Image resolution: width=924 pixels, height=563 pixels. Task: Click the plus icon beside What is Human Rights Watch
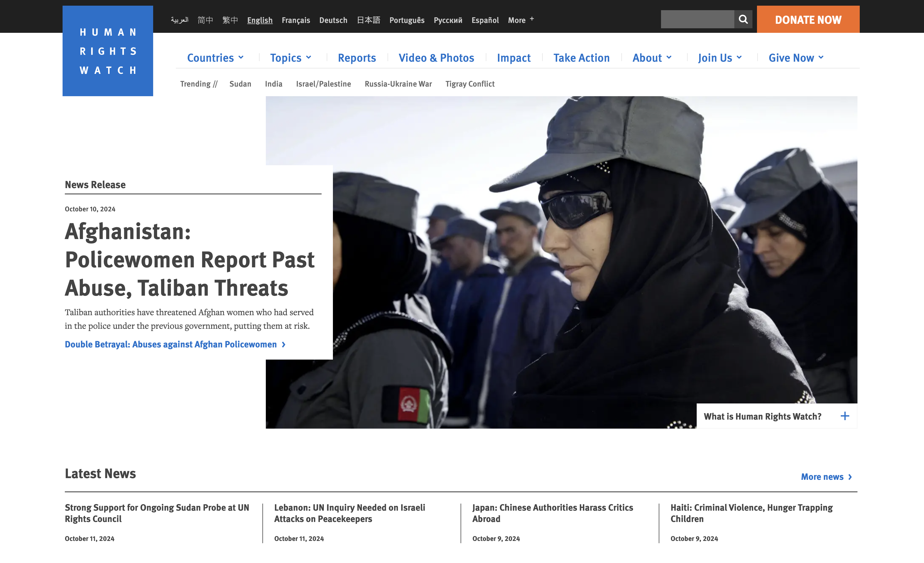click(x=844, y=416)
